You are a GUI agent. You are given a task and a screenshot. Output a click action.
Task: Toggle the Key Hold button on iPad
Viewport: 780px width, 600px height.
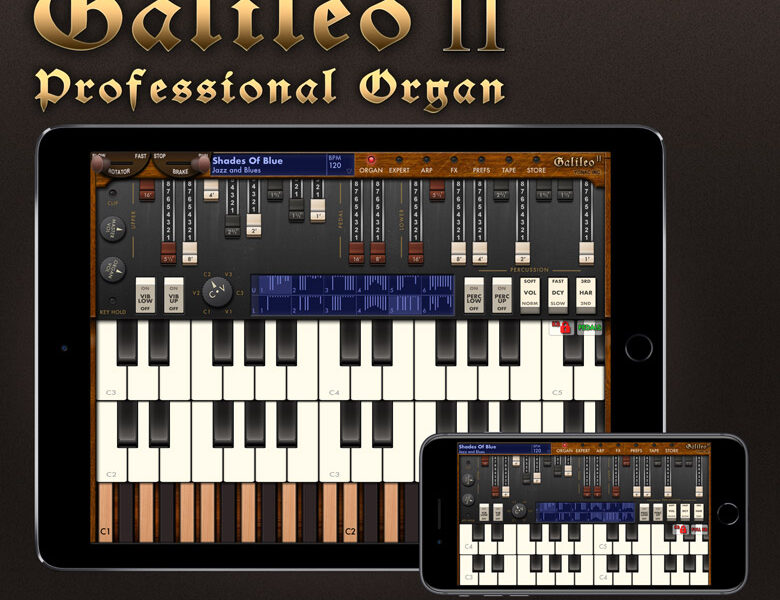tap(113, 302)
